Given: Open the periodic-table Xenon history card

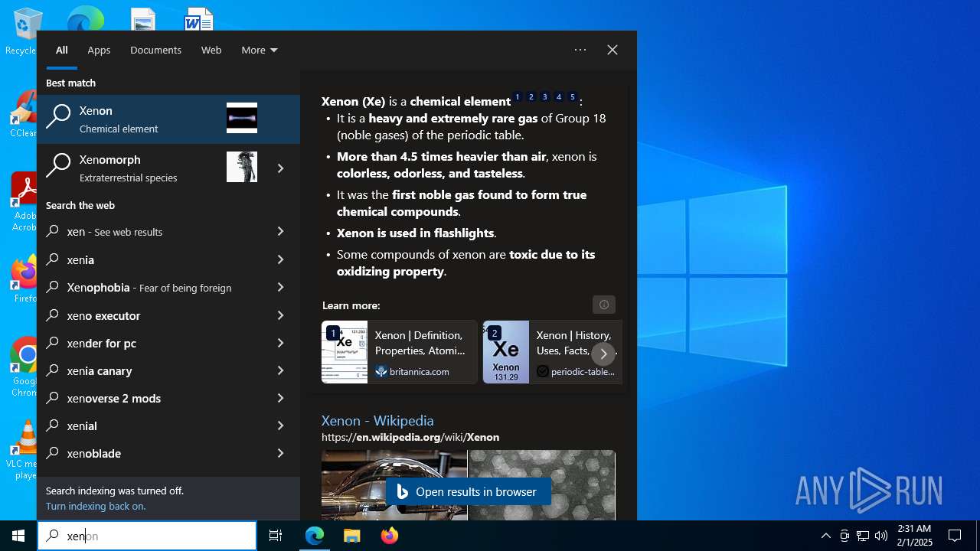Looking at the screenshot, I should 551,352.
